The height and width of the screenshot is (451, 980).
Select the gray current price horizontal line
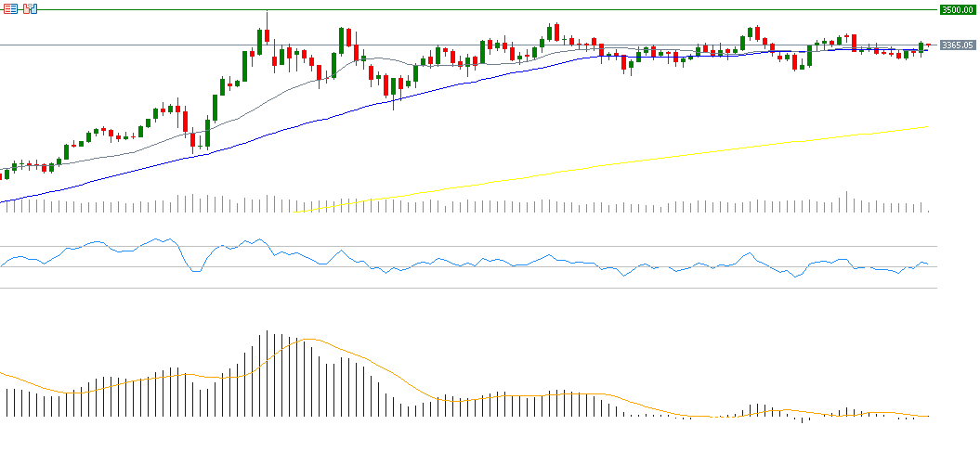[x=139, y=45]
